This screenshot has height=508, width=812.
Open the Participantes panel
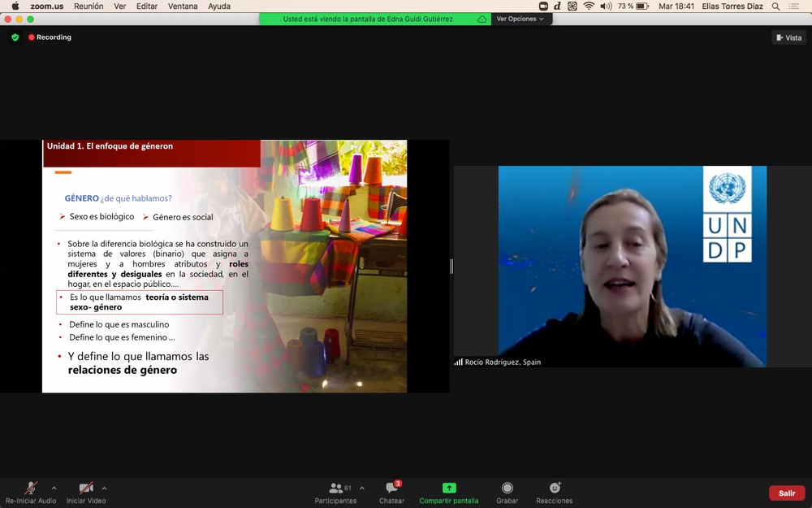(x=336, y=492)
